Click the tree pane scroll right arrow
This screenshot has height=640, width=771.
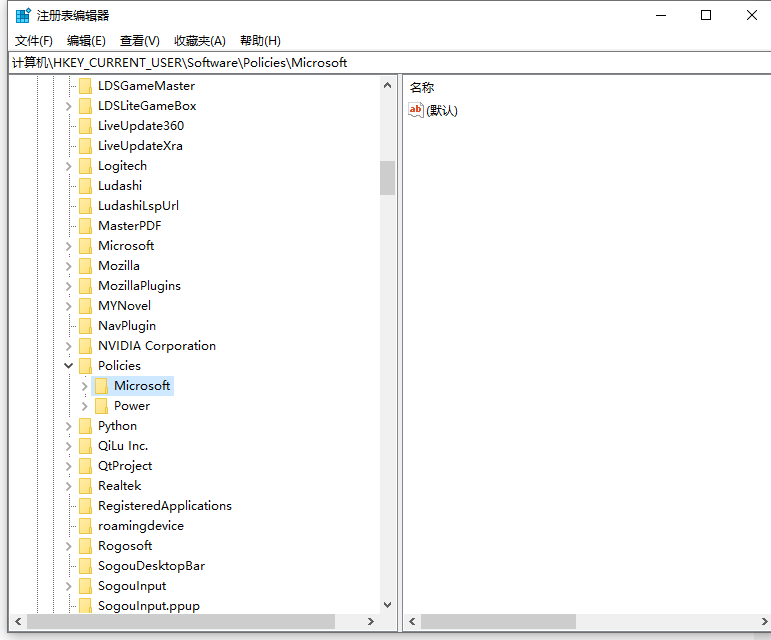[x=371, y=622]
